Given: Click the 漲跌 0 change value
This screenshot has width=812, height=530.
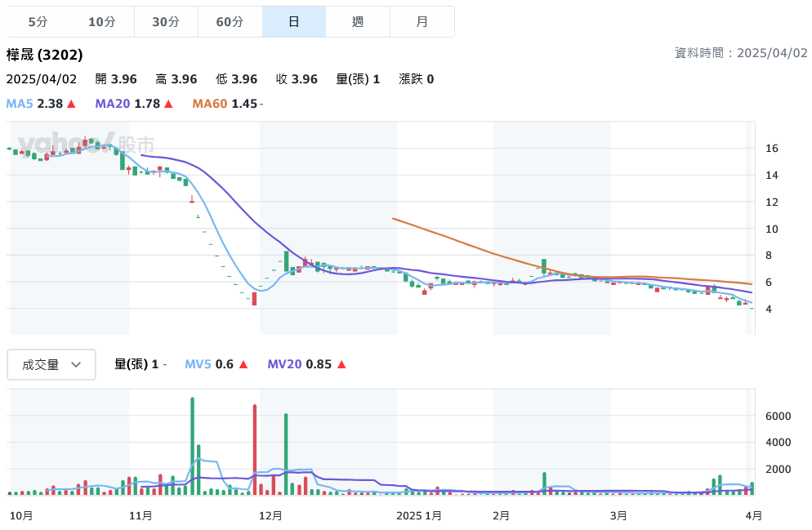Looking at the screenshot, I should [417, 79].
